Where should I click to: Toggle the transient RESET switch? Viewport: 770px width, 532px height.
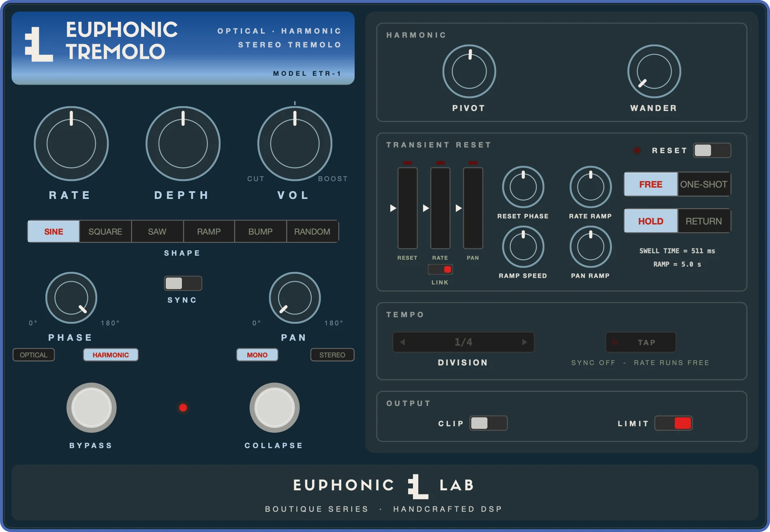pos(712,150)
